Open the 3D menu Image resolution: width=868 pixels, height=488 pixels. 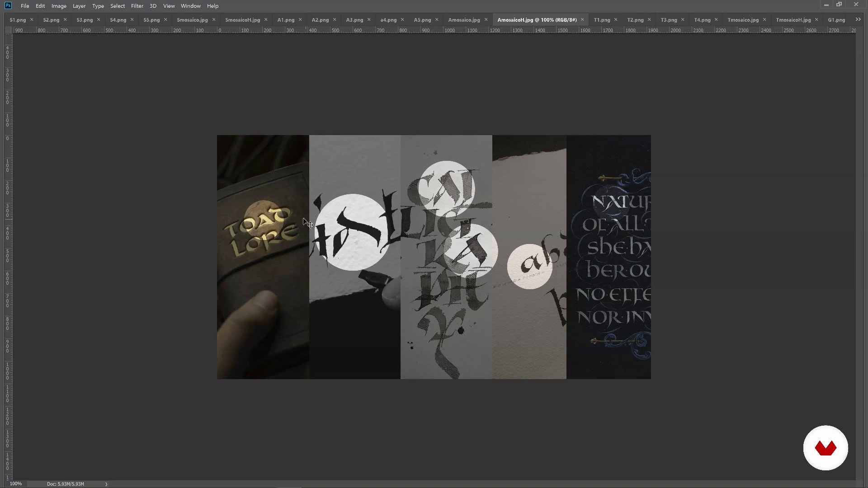point(153,6)
